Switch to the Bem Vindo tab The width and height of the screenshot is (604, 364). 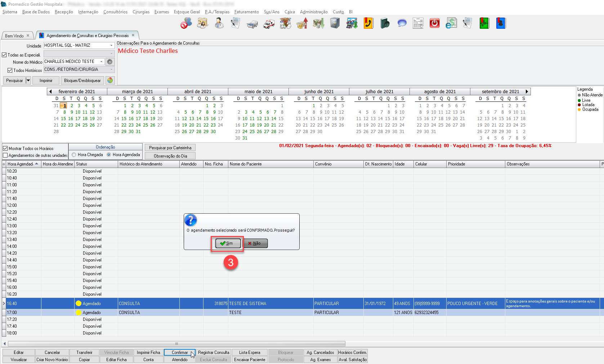click(x=14, y=36)
